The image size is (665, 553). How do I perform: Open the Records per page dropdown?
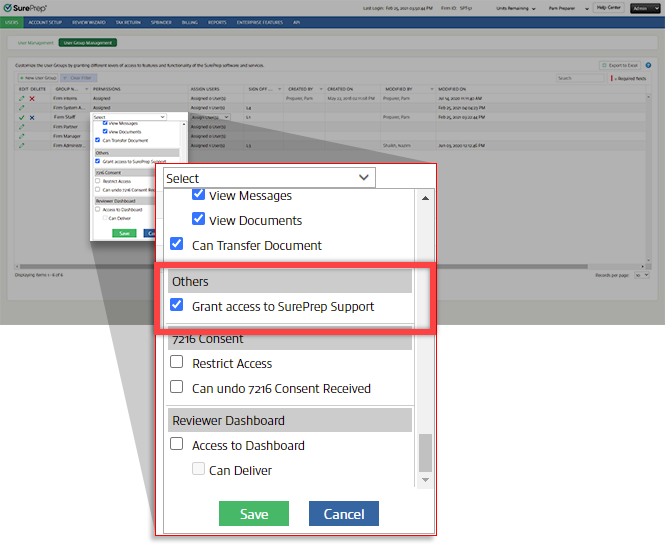tap(642, 273)
